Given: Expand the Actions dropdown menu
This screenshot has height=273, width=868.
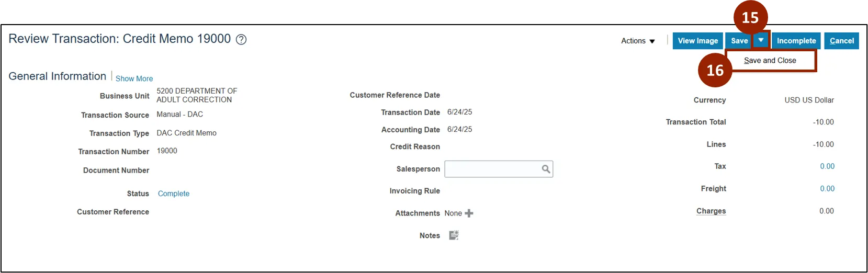Looking at the screenshot, I should click(638, 41).
